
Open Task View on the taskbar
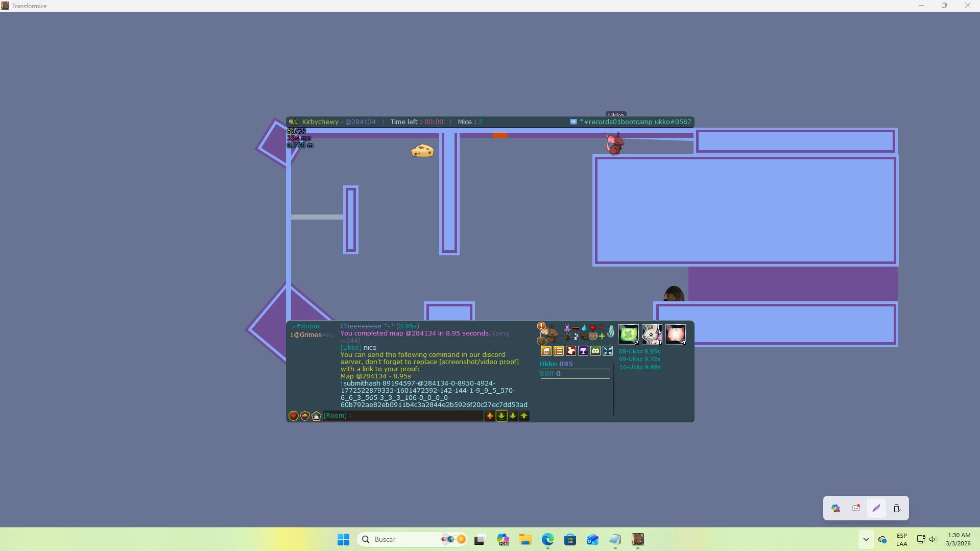coord(480,539)
